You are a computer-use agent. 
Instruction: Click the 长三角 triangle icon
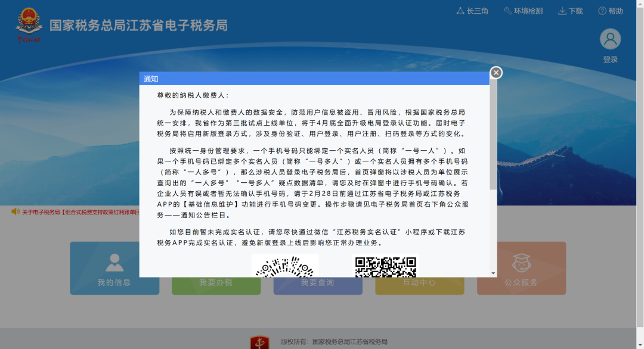460,11
